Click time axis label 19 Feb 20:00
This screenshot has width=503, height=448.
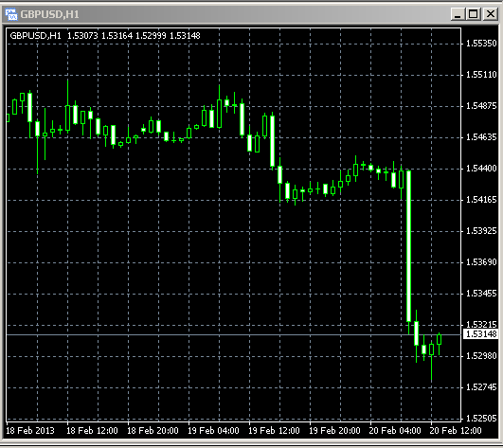tap(334, 431)
